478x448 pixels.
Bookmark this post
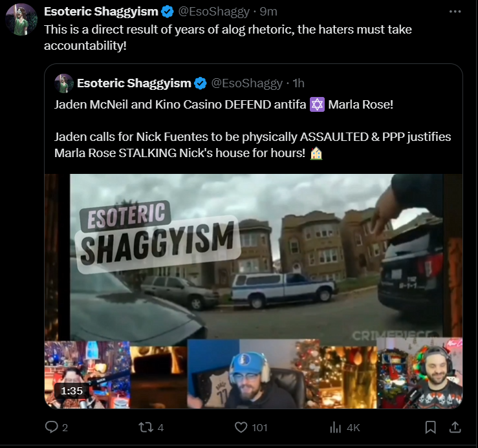[x=430, y=427]
